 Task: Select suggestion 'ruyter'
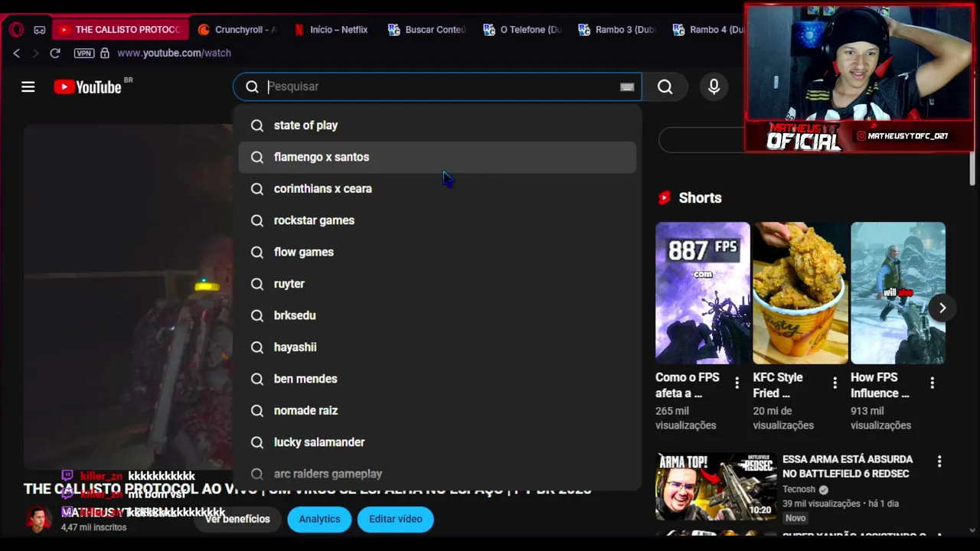[437, 284]
